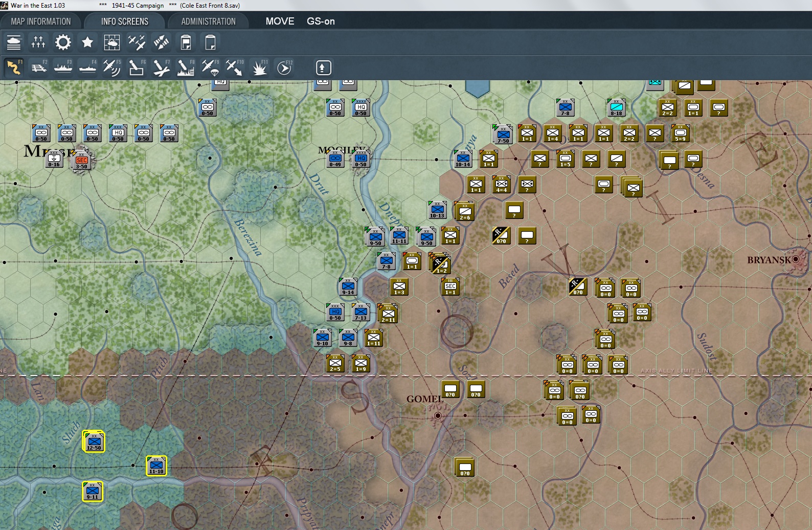Select the red SEC 3-50 unit
The image size is (812, 530).
click(82, 160)
